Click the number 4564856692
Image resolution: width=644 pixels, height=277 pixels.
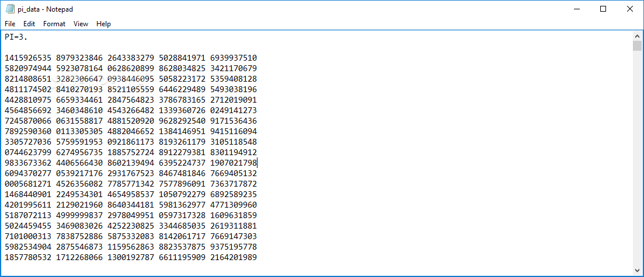[x=29, y=110]
